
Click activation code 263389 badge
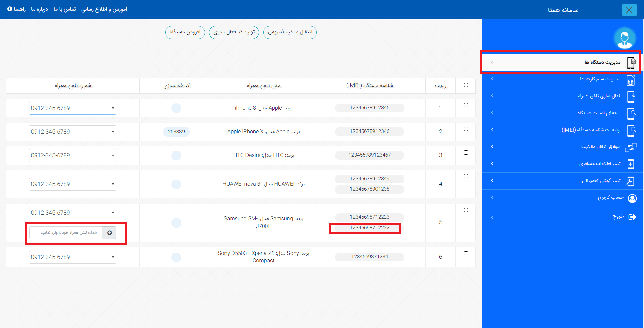pyautogui.click(x=176, y=132)
